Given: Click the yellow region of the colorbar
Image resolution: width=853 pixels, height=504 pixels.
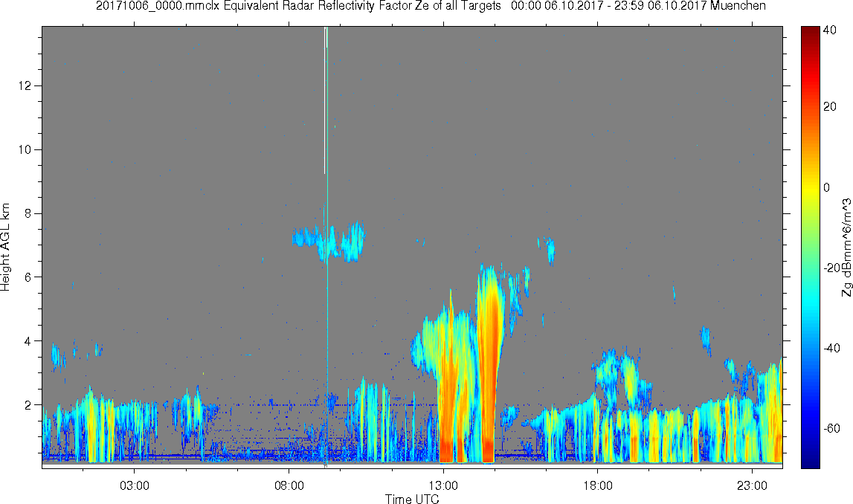Looking at the screenshot, I should [810, 187].
